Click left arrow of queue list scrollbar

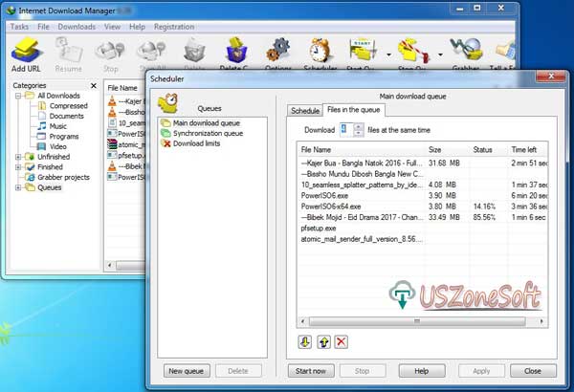pos(302,321)
